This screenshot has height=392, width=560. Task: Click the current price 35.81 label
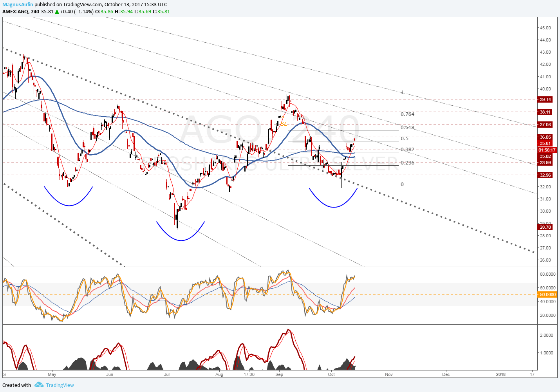(x=546, y=143)
